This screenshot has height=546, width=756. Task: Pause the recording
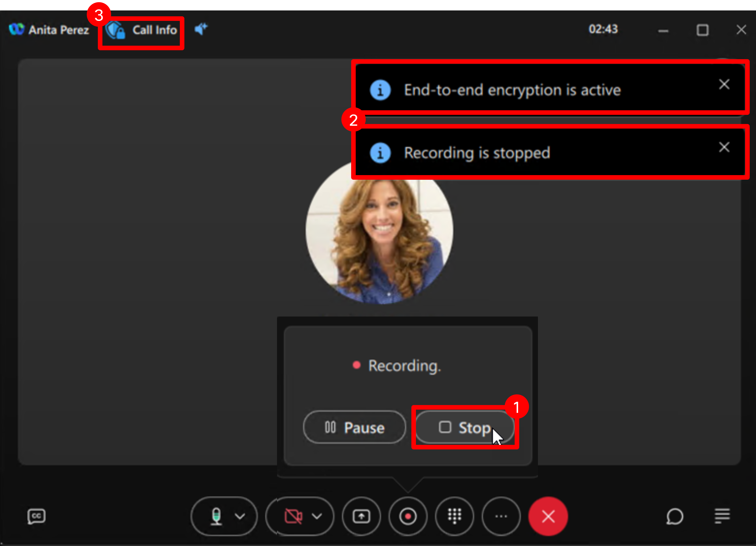coord(354,427)
